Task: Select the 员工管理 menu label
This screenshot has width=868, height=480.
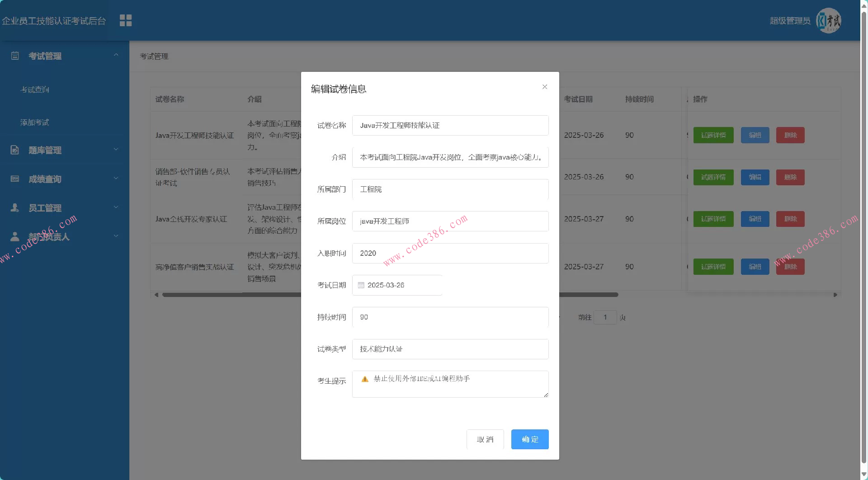Action: (45, 208)
